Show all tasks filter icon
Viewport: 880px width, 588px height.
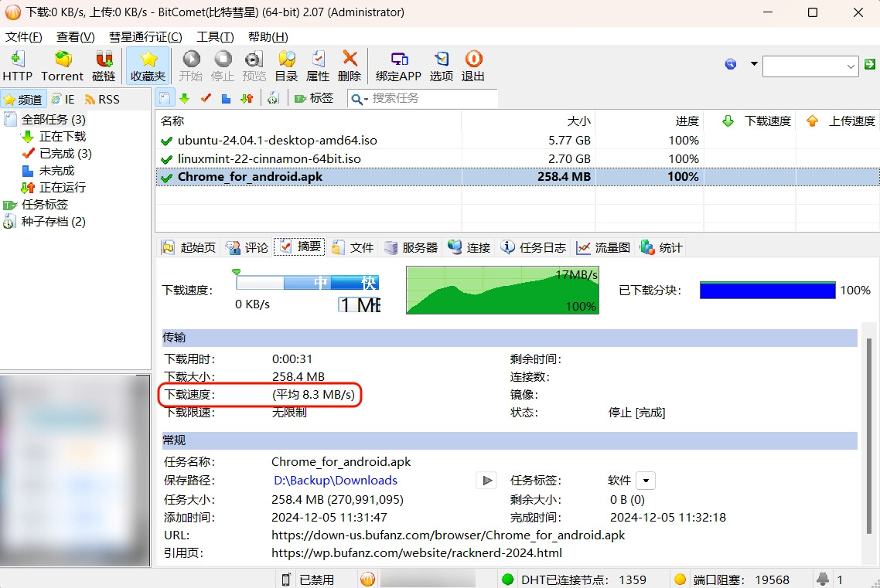point(165,99)
